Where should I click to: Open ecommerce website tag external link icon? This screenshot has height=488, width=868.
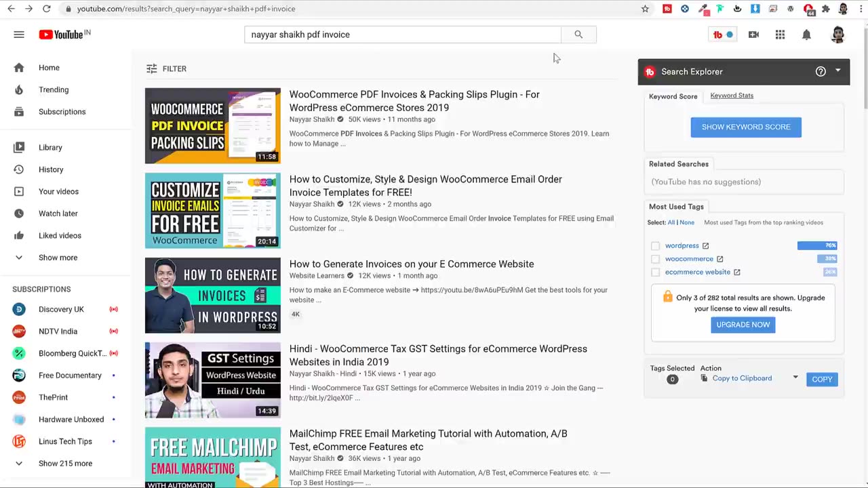pos(736,272)
